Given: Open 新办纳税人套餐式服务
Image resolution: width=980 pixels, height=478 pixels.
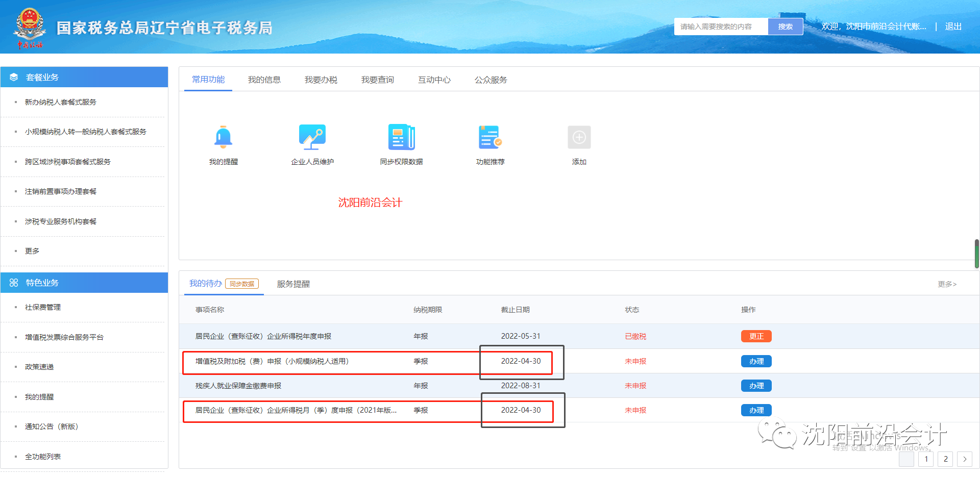Looking at the screenshot, I should [61, 102].
